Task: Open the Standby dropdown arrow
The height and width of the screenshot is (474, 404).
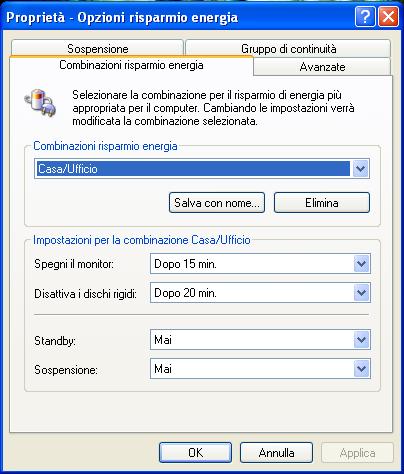Action: point(362,340)
